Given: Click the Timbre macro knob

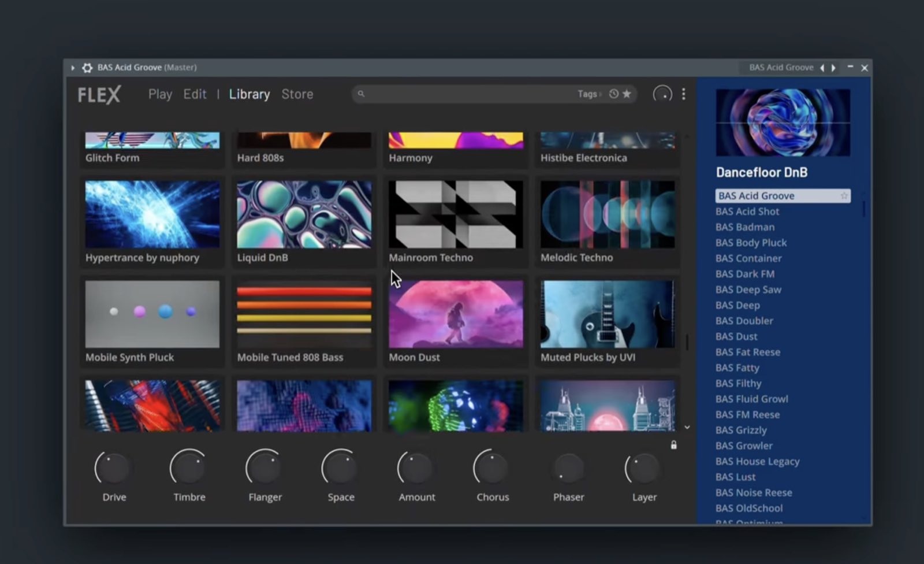Looking at the screenshot, I should 189,467.
